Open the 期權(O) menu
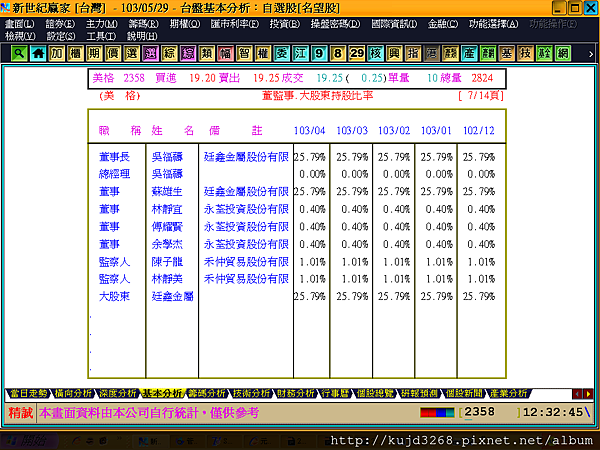This screenshot has height=450, width=600. [x=184, y=24]
